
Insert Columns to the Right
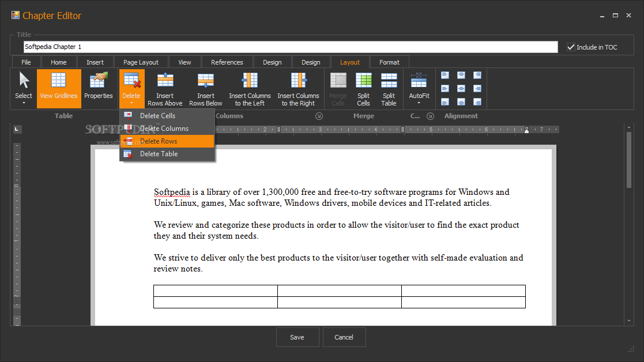[x=298, y=88]
